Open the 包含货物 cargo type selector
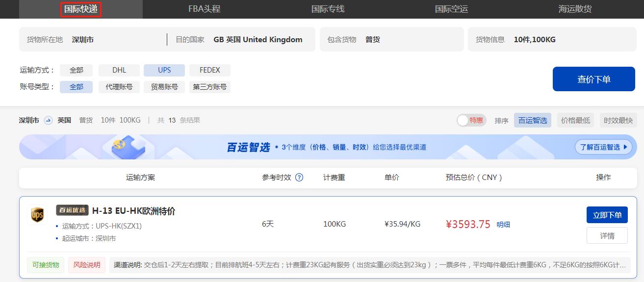This screenshot has height=282, width=644. [391, 40]
